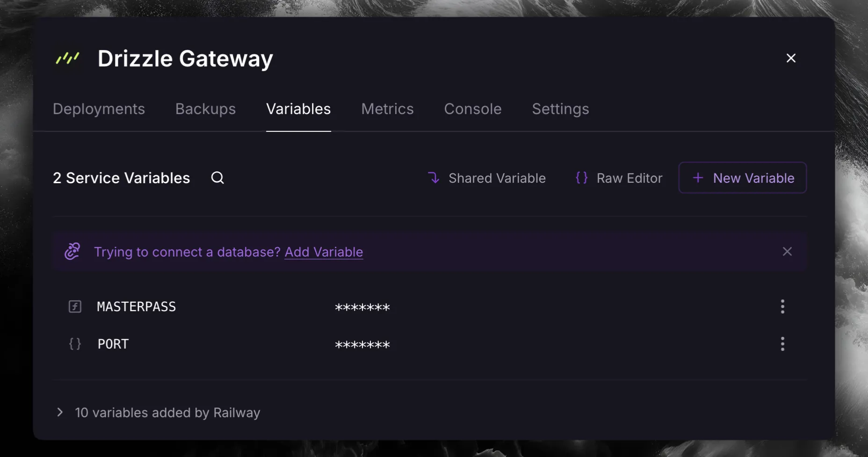The image size is (868, 457).
Task: Open the Metrics tab
Action: (x=387, y=109)
